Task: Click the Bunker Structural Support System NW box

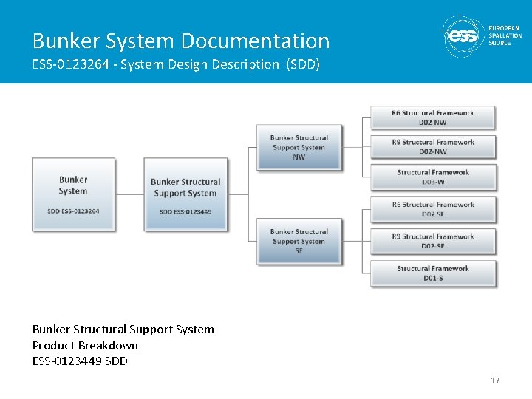Action: pos(299,147)
